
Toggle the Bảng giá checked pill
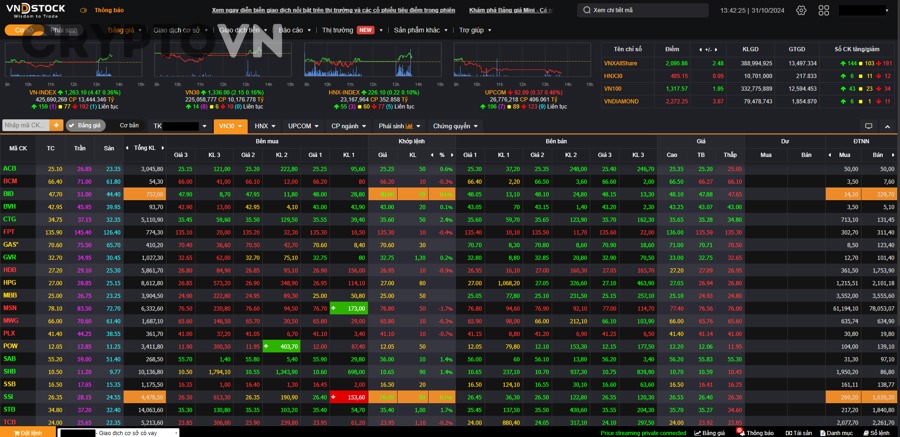[85, 125]
